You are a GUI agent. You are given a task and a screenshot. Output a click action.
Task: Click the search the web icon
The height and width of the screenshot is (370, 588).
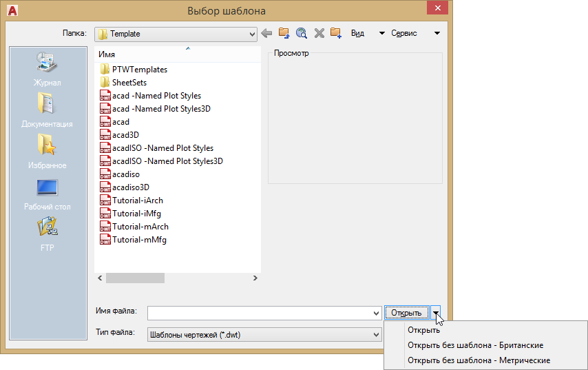[301, 33]
